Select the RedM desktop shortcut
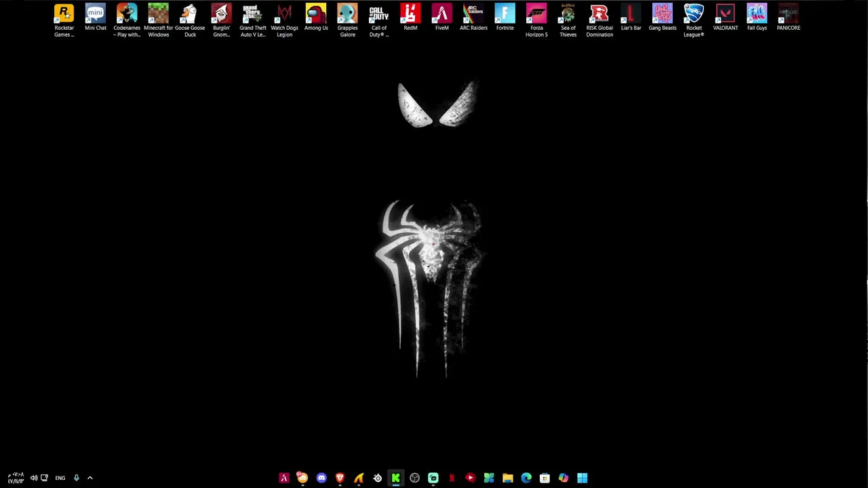Viewport: 868px width, 488px height. coord(410,18)
